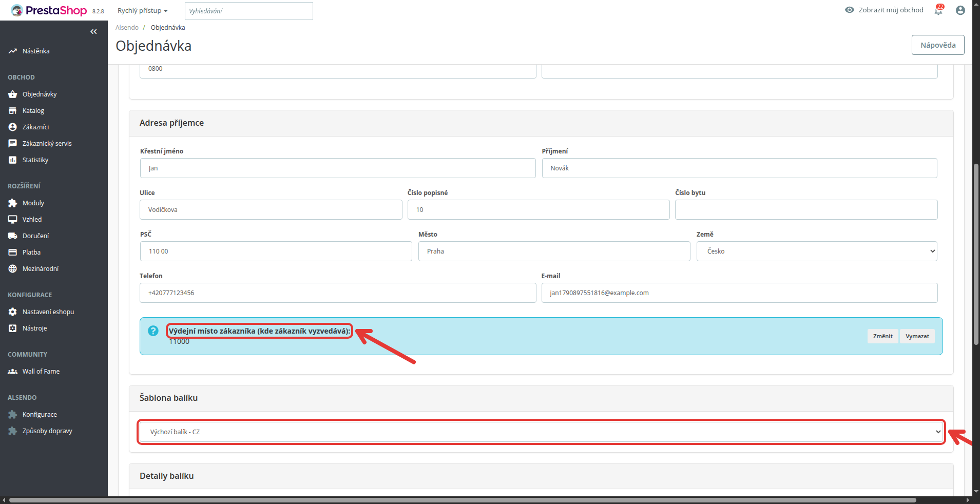The height and width of the screenshot is (504, 980).
Task: Click the Nastavení eshopu gear icon
Action: click(13, 312)
